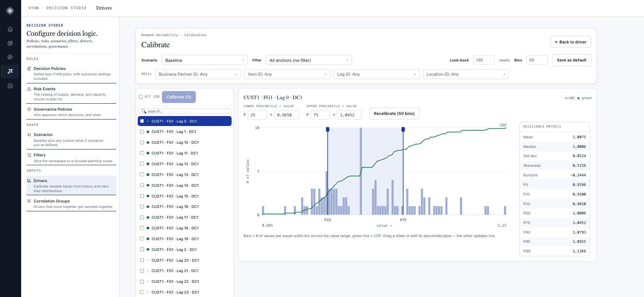Click the Bins input field
Image resolution: width=644 pixels, height=297 pixels.
click(537, 60)
